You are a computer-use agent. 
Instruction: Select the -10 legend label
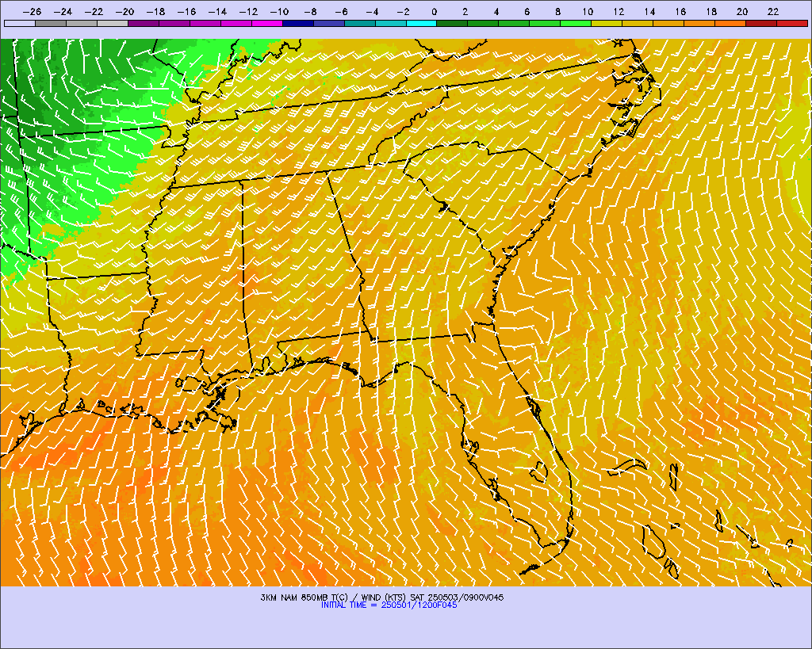pyautogui.click(x=279, y=11)
